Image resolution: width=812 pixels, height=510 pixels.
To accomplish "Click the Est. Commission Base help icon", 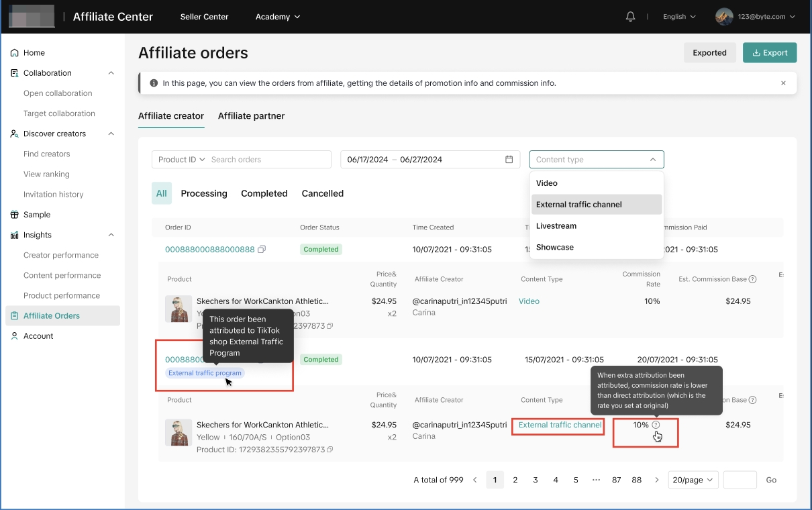I will (752, 279).
